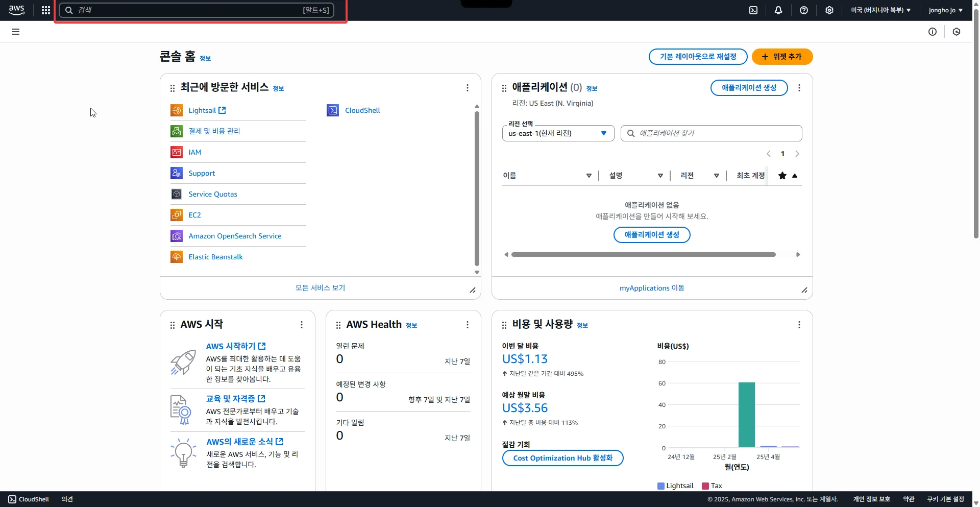Click the 애플리케이션 찾기 search field
The height and width of the screenshot is (507, 980).
(712, 133)
